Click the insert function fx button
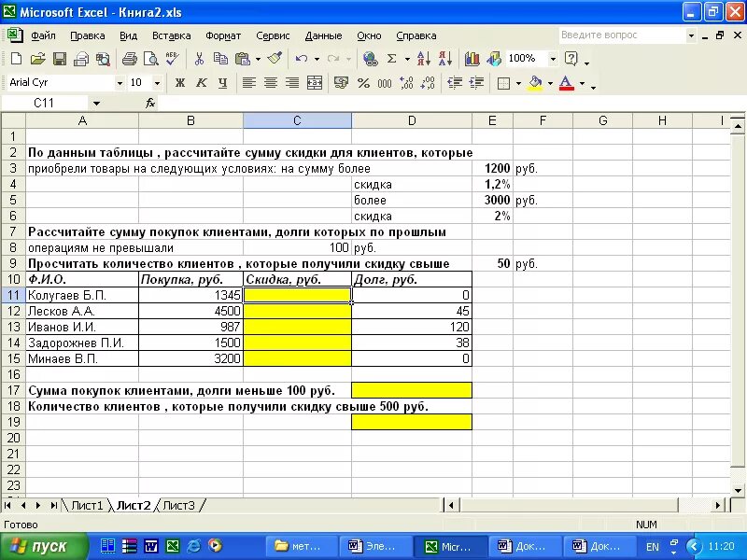 click(150, 103)
